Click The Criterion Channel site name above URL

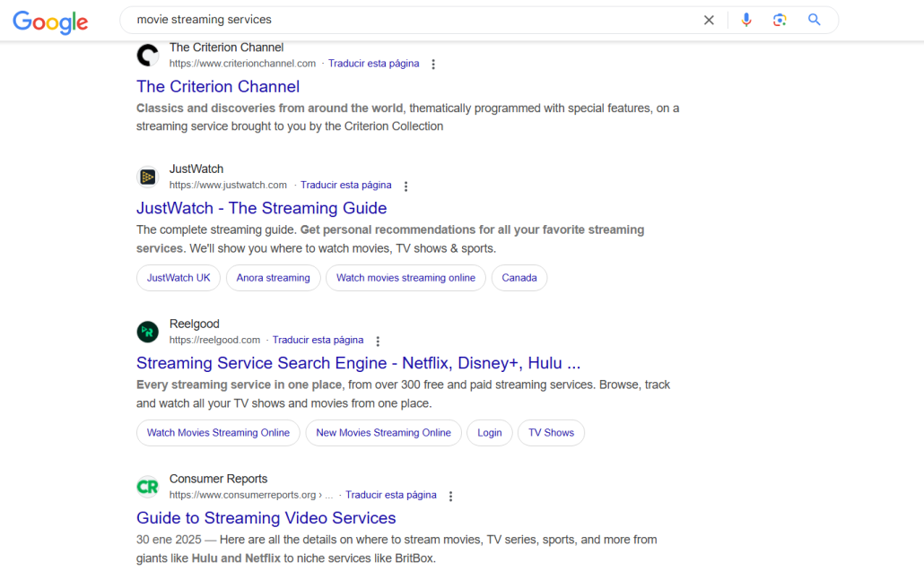tap(226, 48)
